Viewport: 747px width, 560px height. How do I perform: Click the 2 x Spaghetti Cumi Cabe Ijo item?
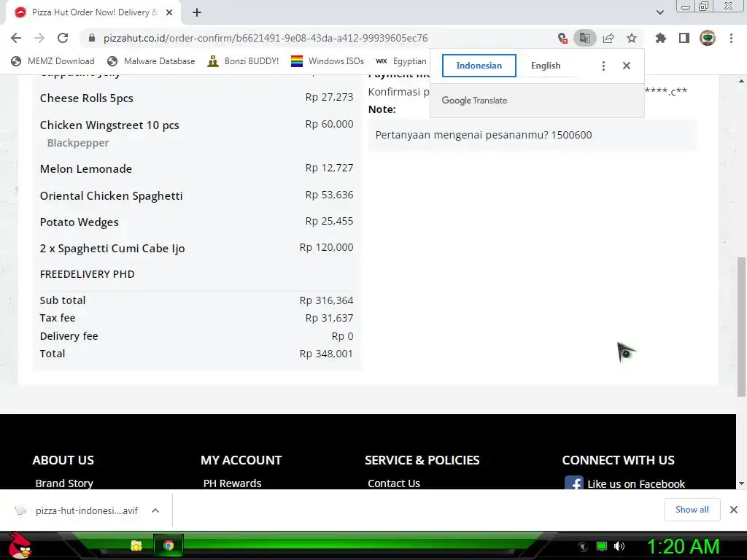(x=112, y=249)
